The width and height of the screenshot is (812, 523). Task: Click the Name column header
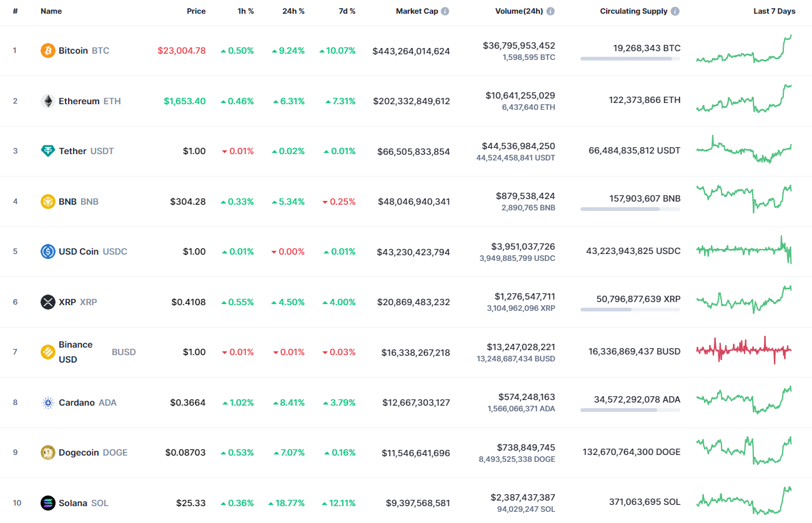click(x=50, y=11)
